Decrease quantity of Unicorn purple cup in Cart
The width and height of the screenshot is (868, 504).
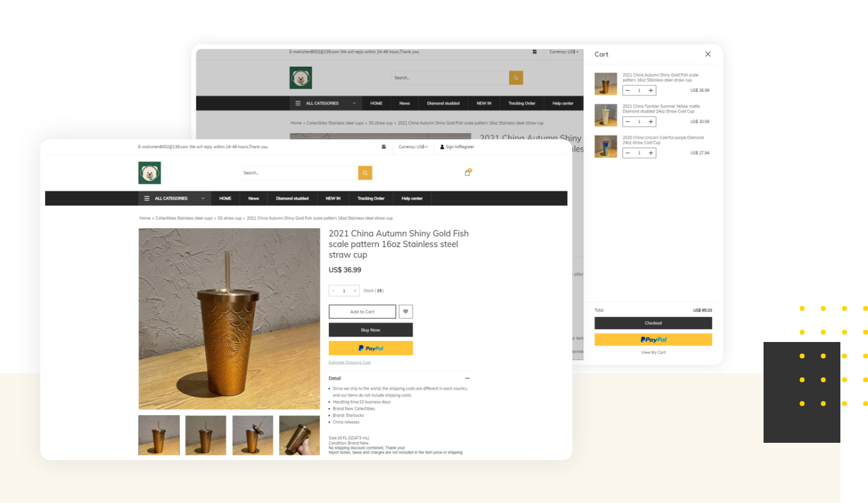pyautogui.click(x=628, y=153)
